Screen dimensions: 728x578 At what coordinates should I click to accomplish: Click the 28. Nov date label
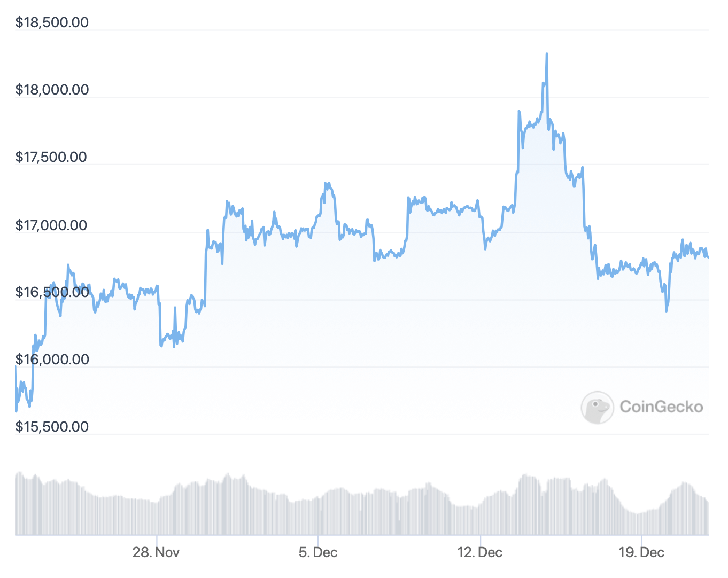(156, 552)
